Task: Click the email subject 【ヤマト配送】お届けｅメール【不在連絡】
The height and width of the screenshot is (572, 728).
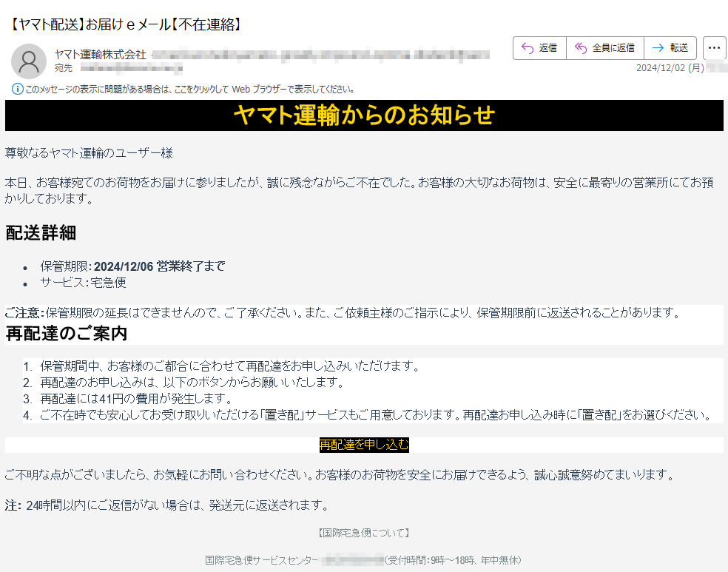Action: [125, 24]
